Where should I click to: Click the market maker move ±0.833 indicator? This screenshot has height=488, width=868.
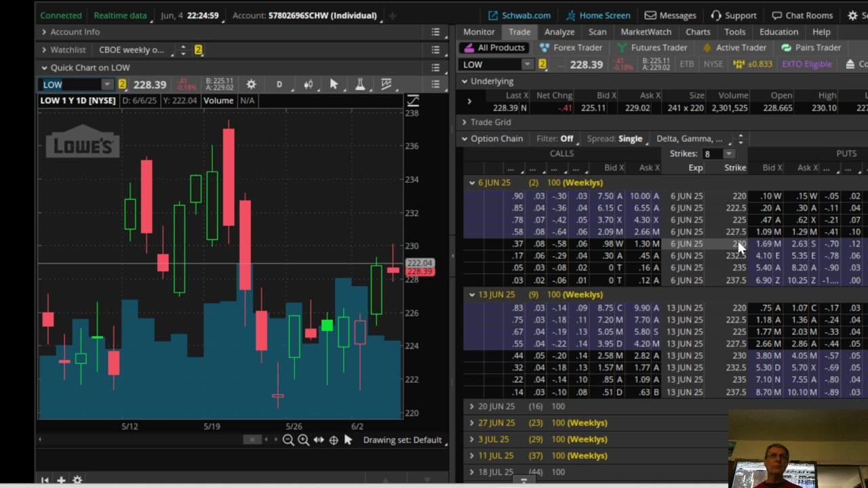753,64
